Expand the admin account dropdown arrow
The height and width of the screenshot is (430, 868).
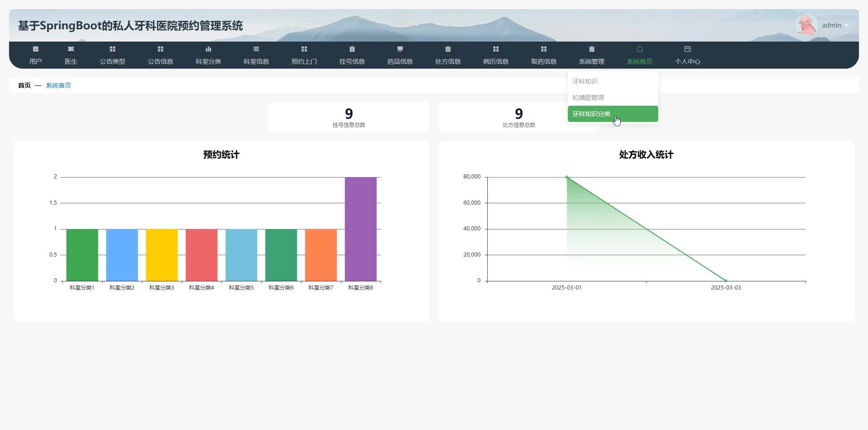pyautogui.click(x=847, y=25)
